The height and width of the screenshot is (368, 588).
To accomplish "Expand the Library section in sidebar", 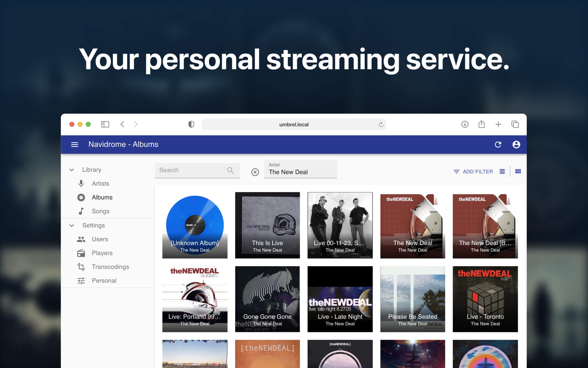I will [x=71, y=169].
